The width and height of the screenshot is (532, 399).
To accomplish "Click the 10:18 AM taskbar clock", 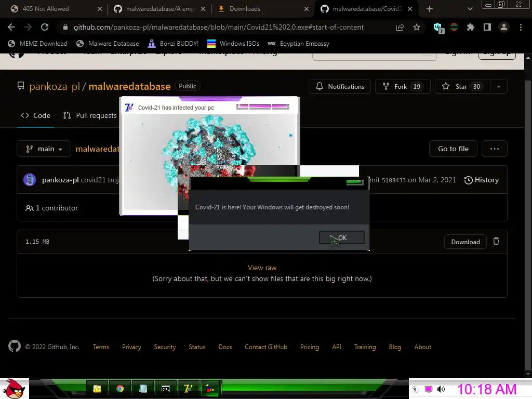I will (487, 389).
